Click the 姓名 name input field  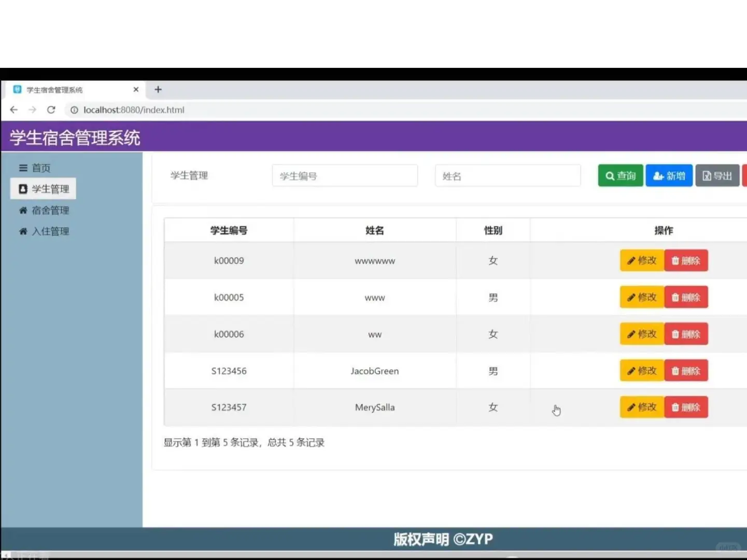point(508,175)
